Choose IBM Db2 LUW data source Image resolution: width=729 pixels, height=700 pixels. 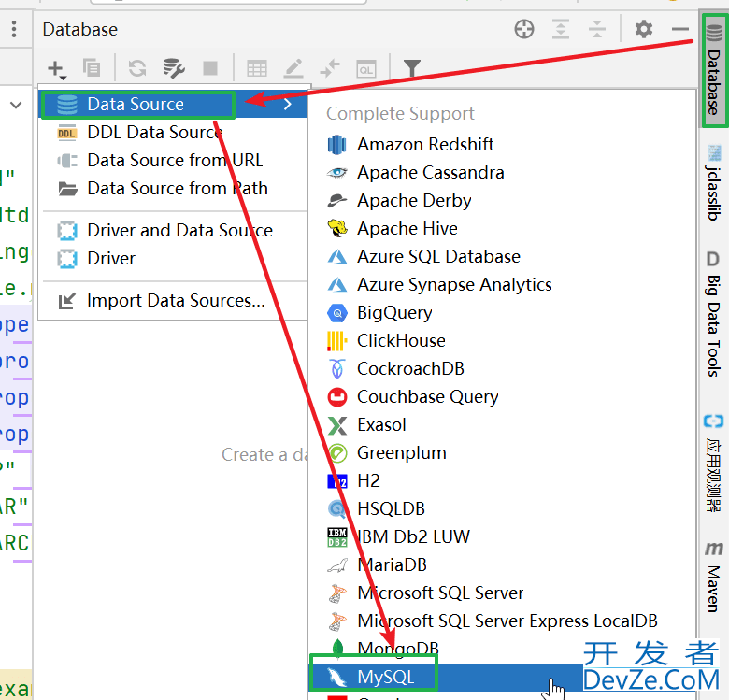502,536
